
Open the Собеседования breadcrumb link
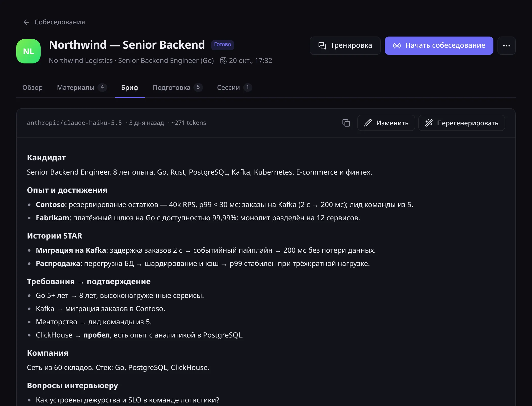60,22
